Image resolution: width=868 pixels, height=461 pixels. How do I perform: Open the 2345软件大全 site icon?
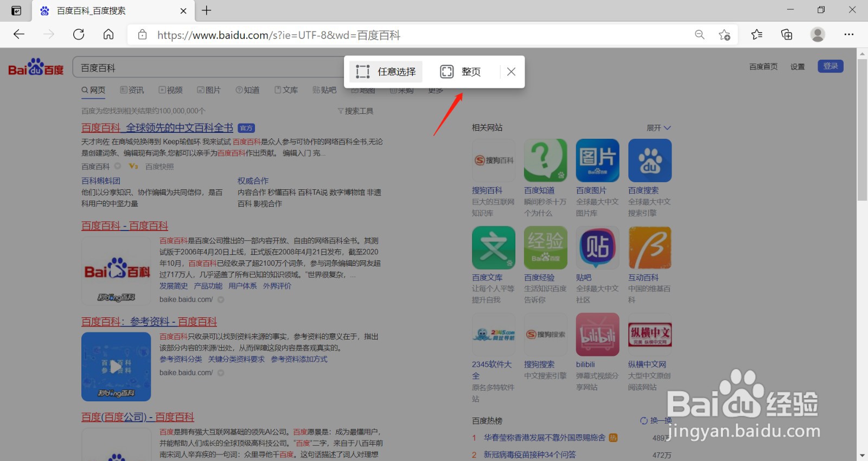tap(494, 335)
